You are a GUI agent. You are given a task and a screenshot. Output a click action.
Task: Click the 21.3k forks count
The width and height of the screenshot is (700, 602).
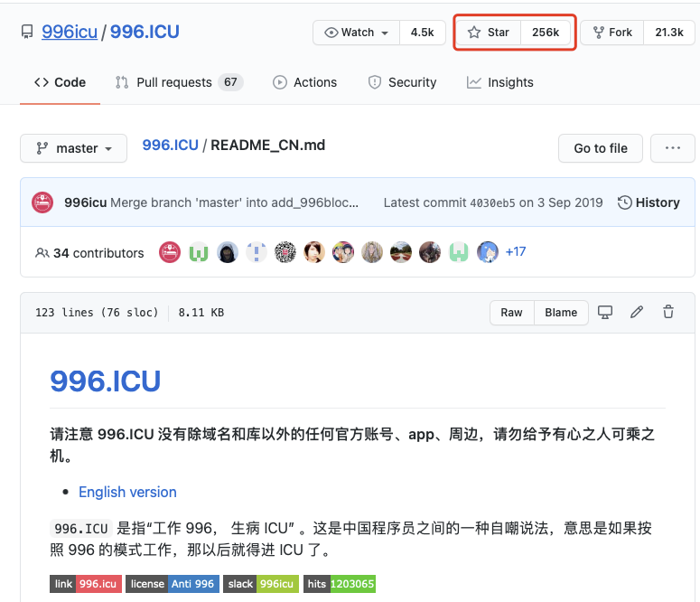(669, 33)
